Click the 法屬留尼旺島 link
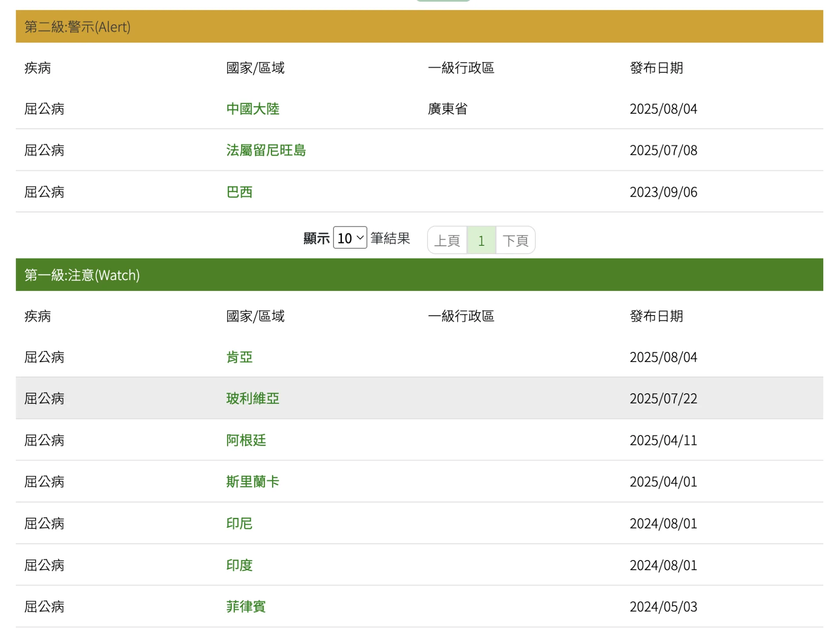This screenshot has width=840, height=632. [266, 151]
